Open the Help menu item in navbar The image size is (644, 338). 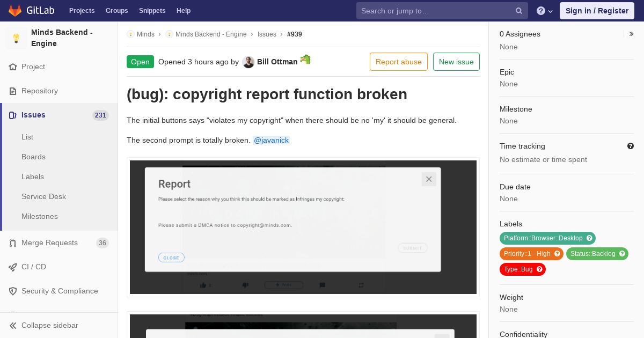pyautogui.click(x=184, y=11)
